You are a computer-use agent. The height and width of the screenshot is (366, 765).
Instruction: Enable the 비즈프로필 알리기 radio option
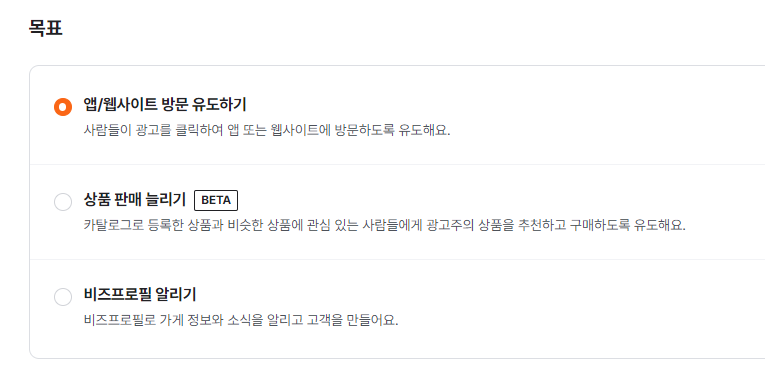63,296
